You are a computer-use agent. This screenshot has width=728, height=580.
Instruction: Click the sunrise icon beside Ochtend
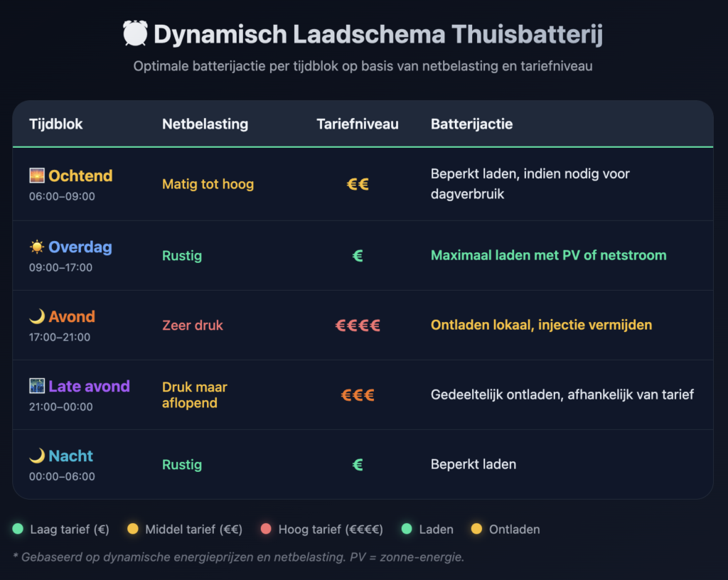(x=37, y=176)
